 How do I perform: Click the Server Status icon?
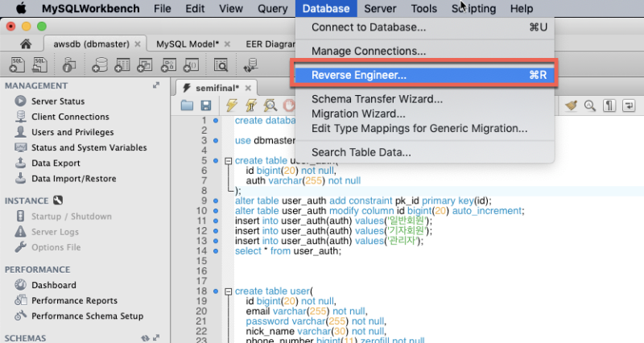tap(21, 101)
